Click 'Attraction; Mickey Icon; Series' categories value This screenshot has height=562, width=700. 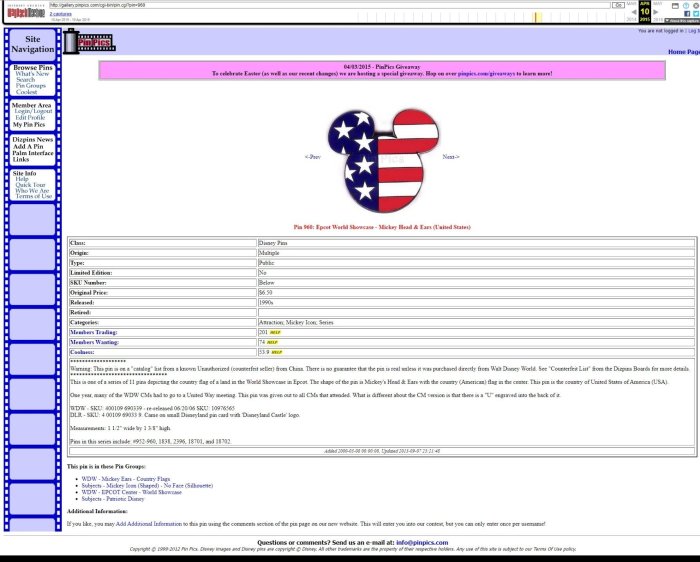point(296,322)
